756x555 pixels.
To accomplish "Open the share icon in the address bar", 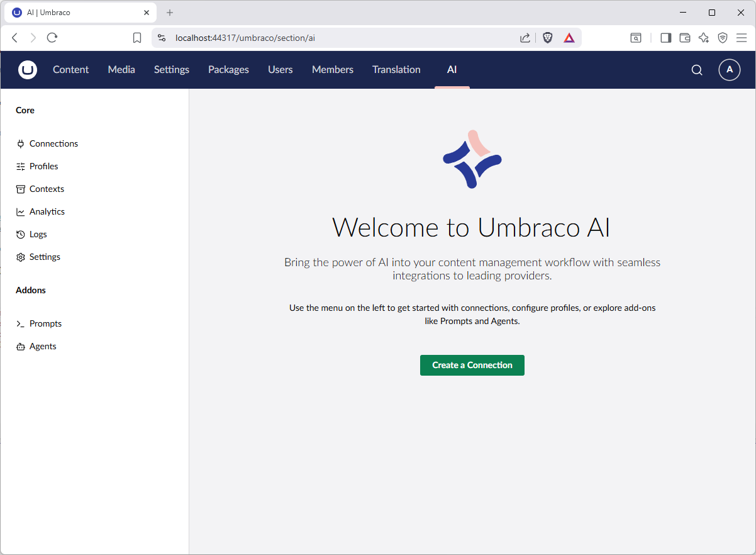I will [525, 38].
